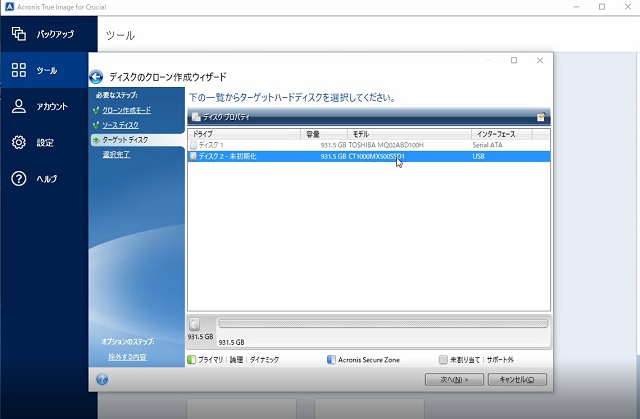
Task: Go back with the wizard's blue arrow
Action: (x=96, y=77)
